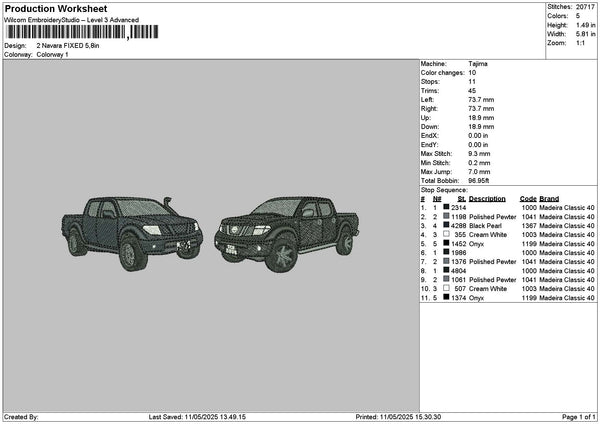Click the Onyx swatch for 1452 stitches
Screen dimensions: 600x424
click(x=446, y=243)
